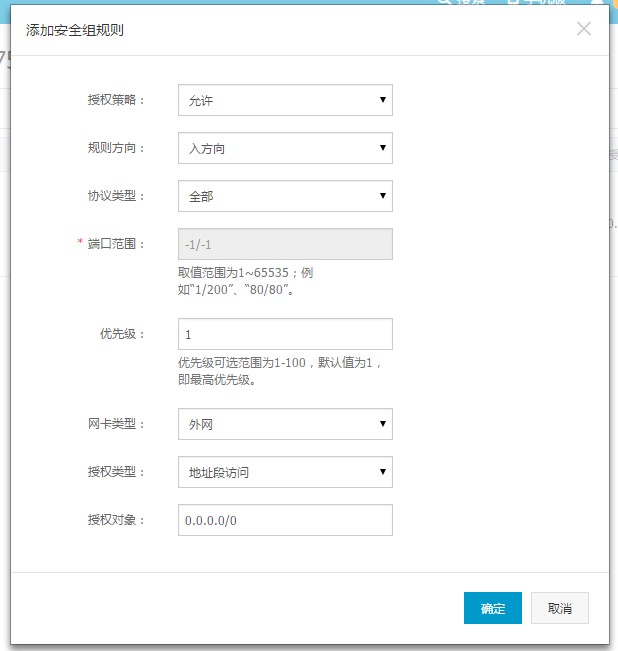The image size is (618, 651).
Task: Open the 授权类型 dropdown showing 地址段访问
Action: tap(285, 472)
